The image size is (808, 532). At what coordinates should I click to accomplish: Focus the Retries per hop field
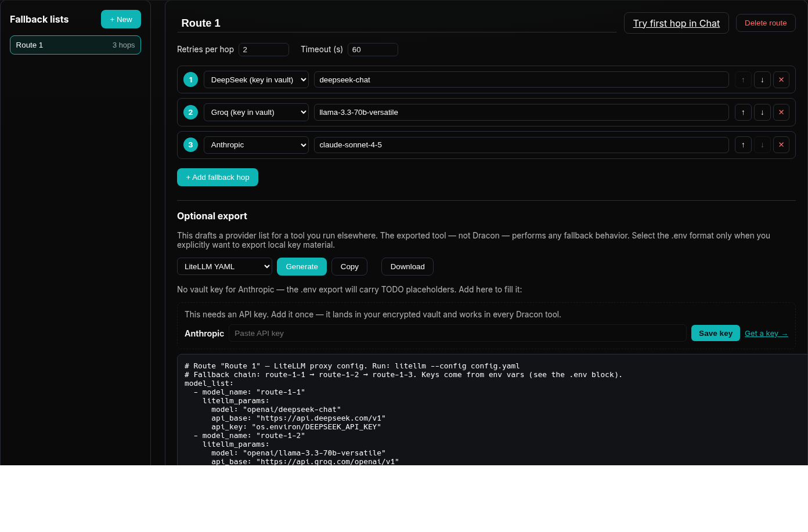coord(264,49)
